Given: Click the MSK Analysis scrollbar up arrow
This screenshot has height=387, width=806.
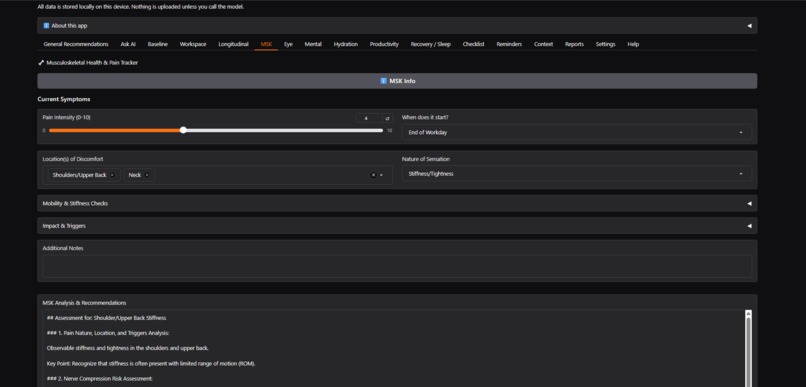Looking at the screenshot, I should (748, 313).
